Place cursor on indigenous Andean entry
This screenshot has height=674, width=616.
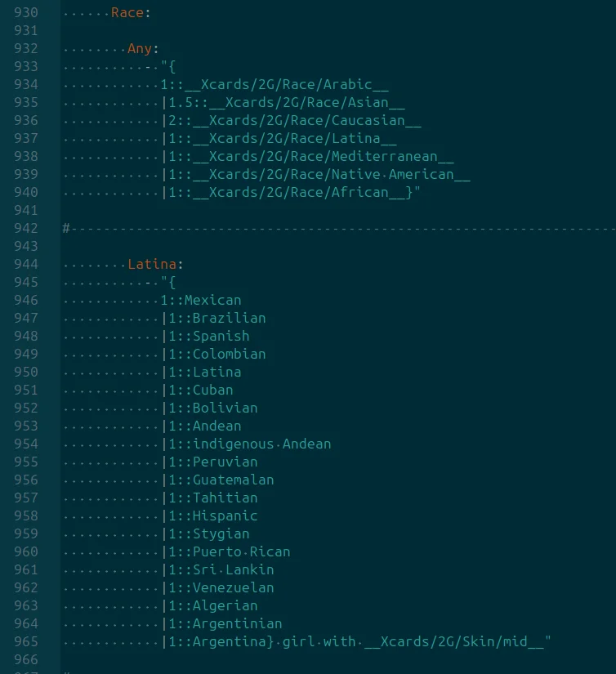pos(261,444)
